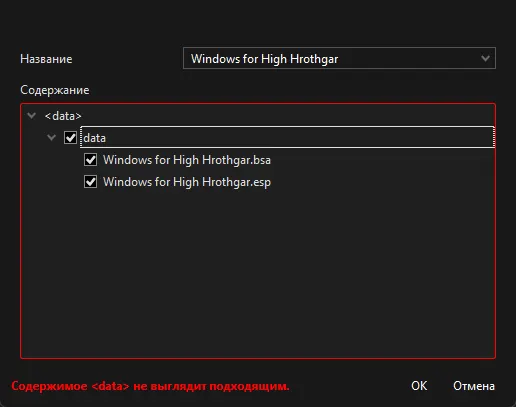Collapse the nested data folder chevron
516x407 pixels.
(51, 137)
